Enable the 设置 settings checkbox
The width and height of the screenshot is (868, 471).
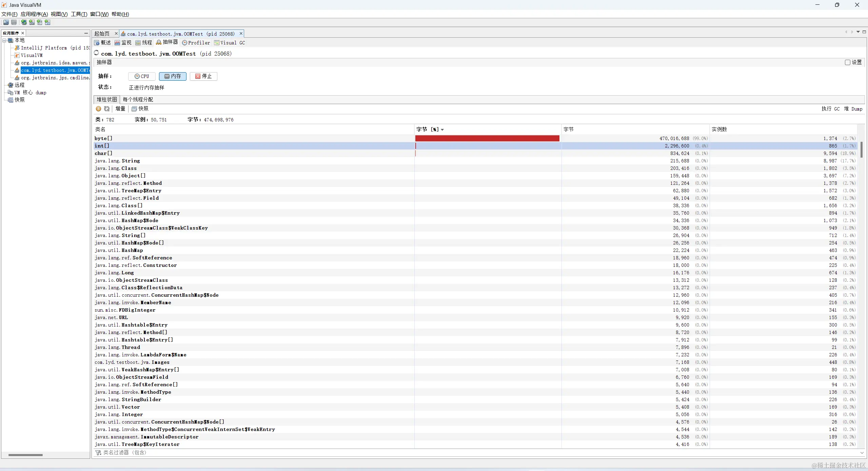(x=847, y=62)
